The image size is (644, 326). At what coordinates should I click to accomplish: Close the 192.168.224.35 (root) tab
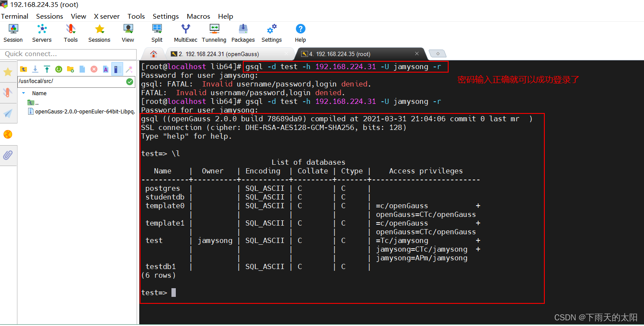click(417, 54)
